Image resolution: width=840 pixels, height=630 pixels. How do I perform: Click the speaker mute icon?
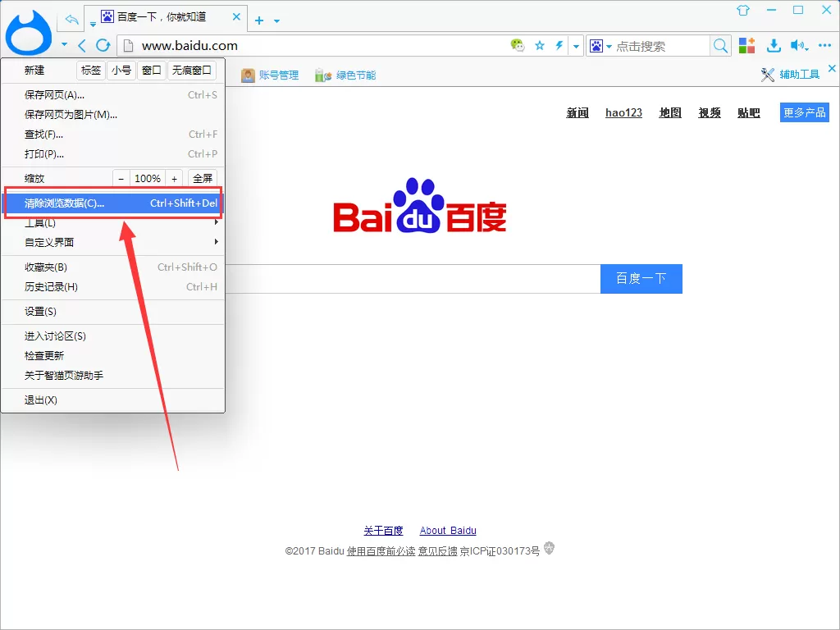797,46
